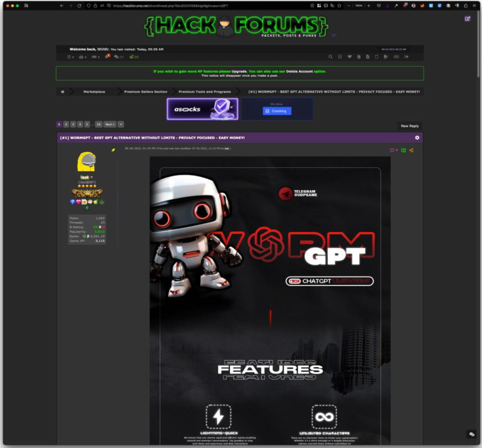Click the asocks banner advertisement
482x448 pixels.
[202, 109]
